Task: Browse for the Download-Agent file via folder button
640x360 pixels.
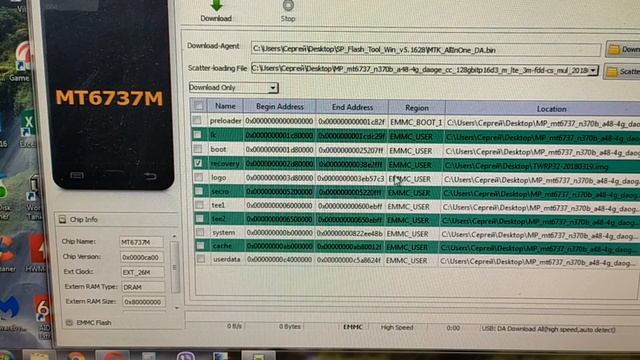Action: coord(623,49)
